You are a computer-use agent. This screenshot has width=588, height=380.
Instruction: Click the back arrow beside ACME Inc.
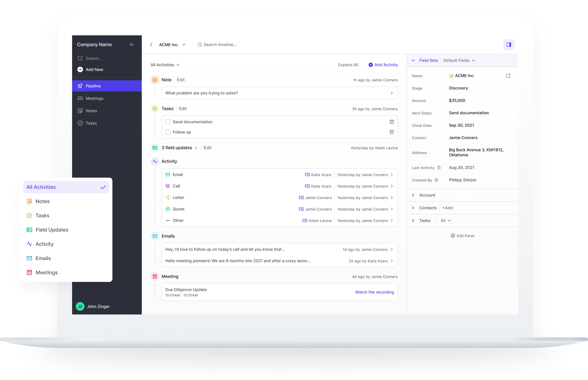pos(151,45)
